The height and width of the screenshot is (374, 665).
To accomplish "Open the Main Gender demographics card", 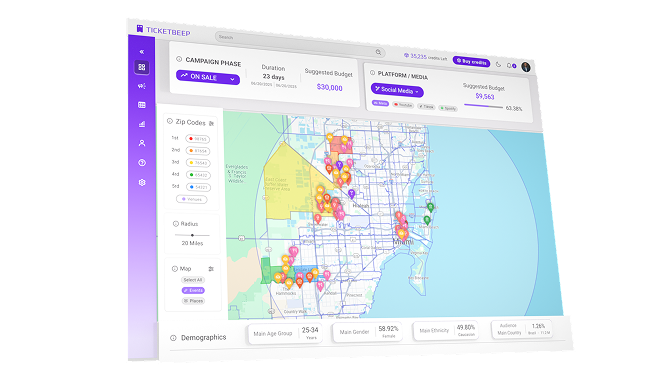I will point(367,332).
